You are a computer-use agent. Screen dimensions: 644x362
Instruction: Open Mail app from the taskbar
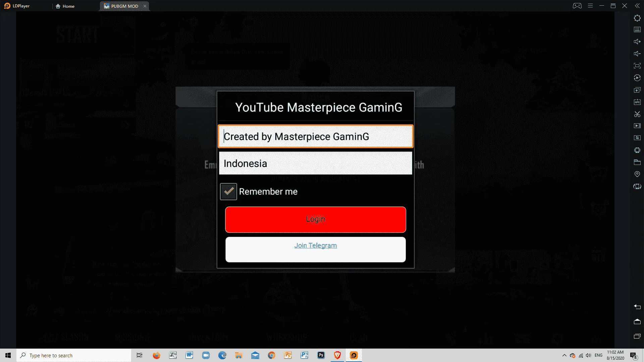pyautogui.click(x=255, y=355)
